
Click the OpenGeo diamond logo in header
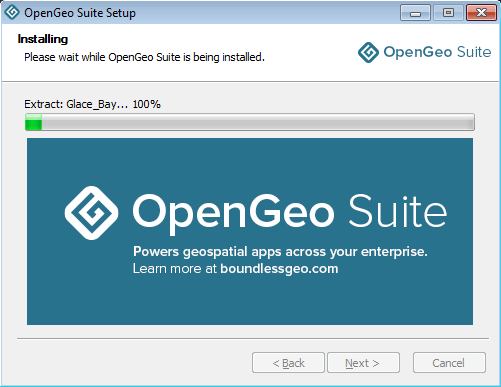pyautogui.click(x=368, y=52)
